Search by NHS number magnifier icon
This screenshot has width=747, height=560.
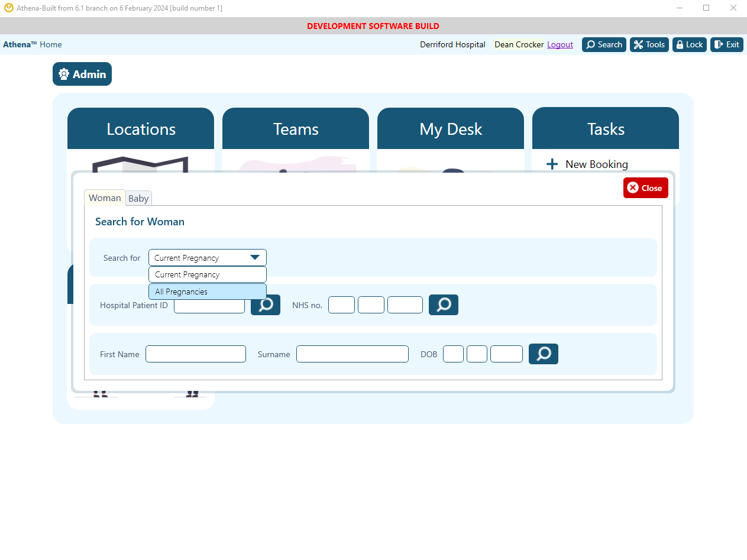click(x=444, y=305)
